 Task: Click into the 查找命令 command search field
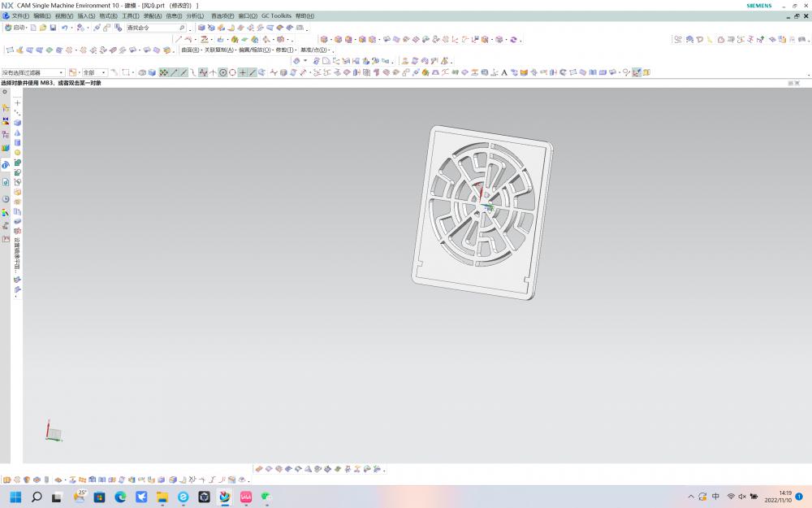(156, 28)
